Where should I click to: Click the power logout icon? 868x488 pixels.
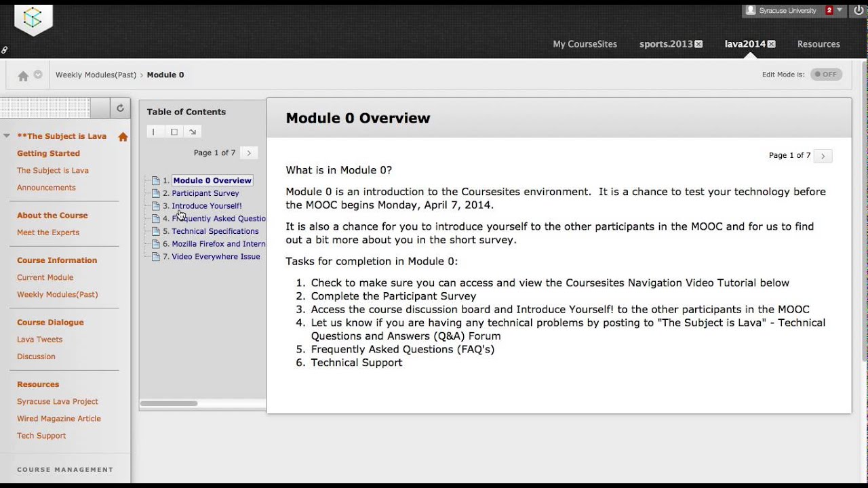click(x=859, y=11)
